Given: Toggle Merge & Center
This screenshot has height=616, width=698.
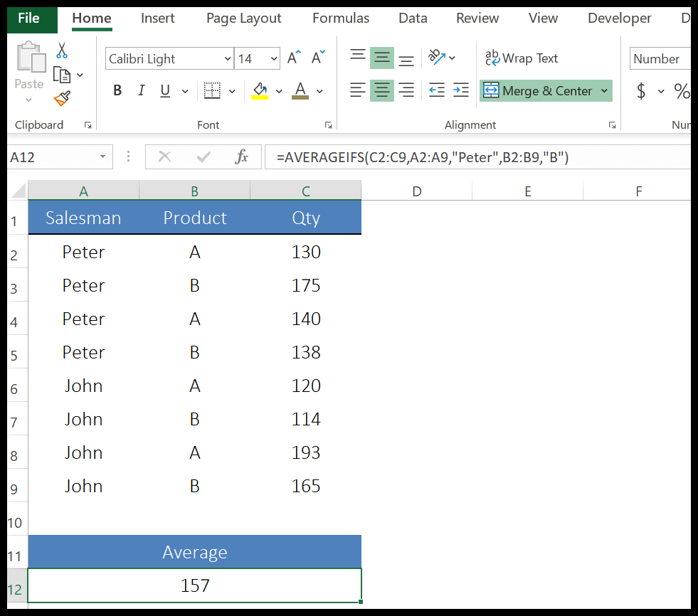Looking at the screenshot, I should (546, 90).
